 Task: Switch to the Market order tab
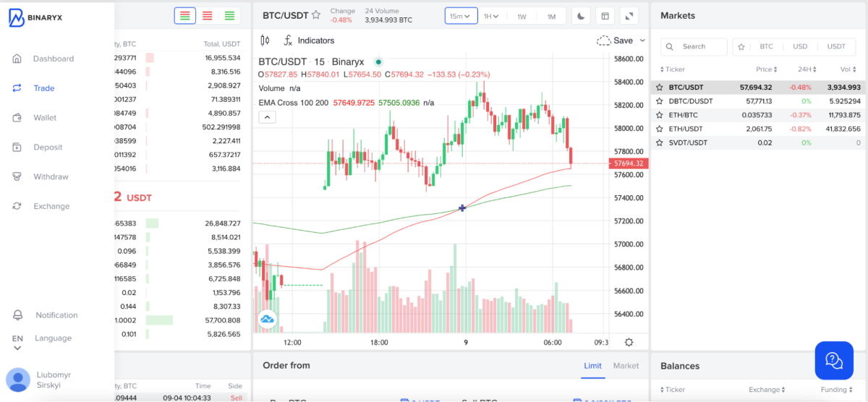click(x=626, y=366)
